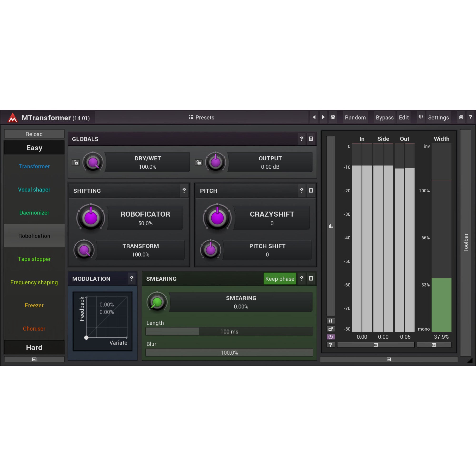The image size is (476, 476).
Task: Go to previous preset arrow
Action: click(314, 117)
